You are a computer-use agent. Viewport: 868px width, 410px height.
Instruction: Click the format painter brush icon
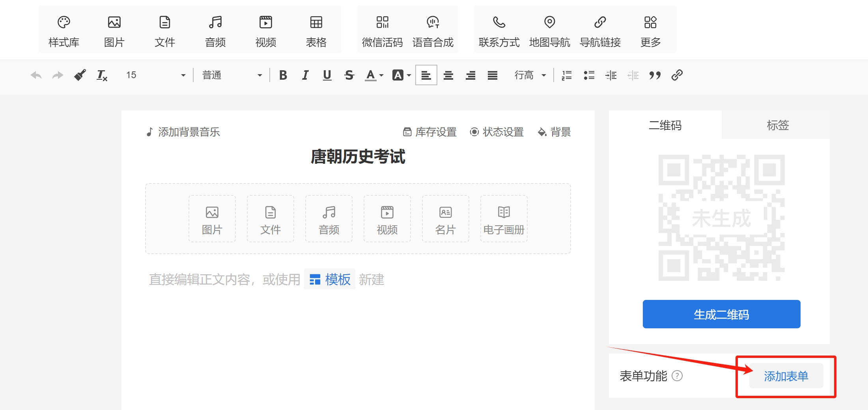point(80,75)
